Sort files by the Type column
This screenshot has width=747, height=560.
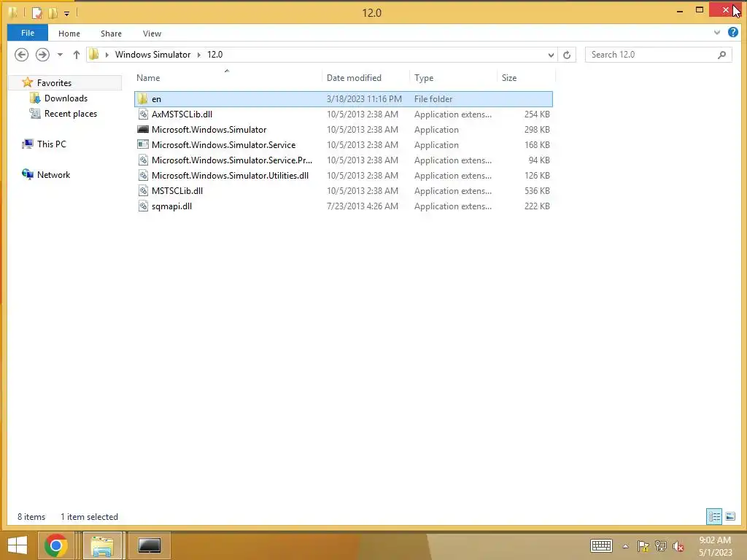tap(424, 77)
